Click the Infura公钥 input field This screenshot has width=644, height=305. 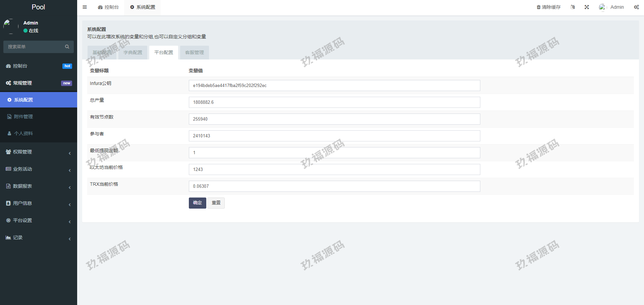334,85
